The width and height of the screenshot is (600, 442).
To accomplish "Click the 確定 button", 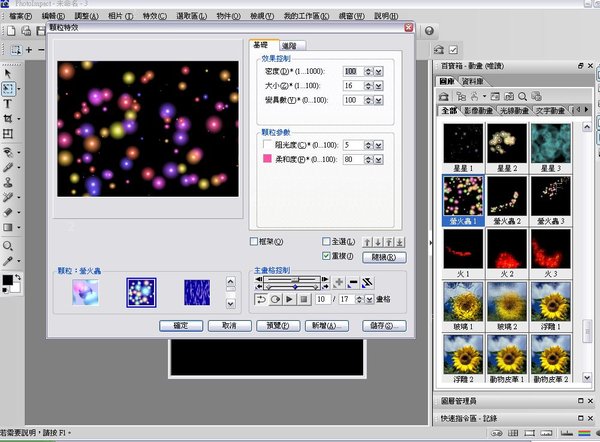I will [x=181, y=325].
